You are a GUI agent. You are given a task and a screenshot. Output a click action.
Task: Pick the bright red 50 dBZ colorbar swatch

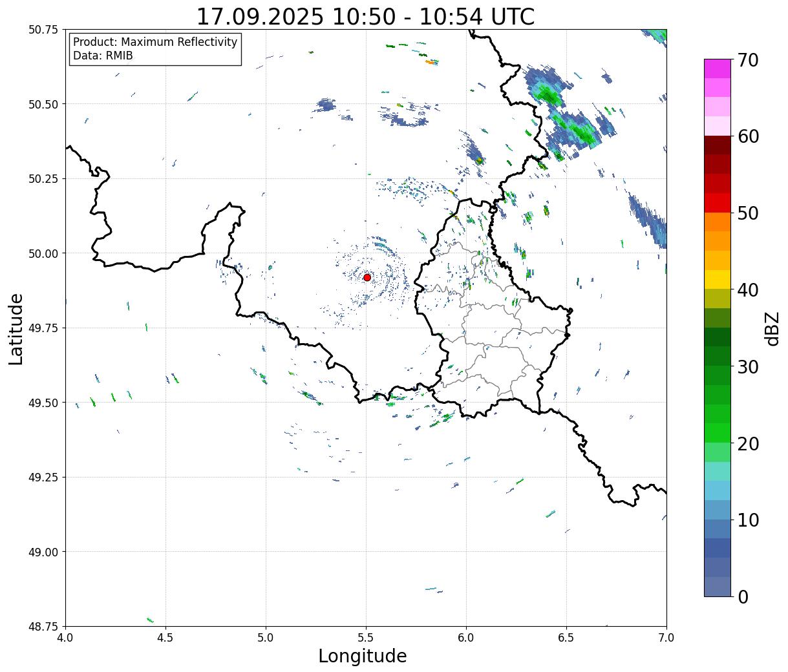tap(718, 204)
